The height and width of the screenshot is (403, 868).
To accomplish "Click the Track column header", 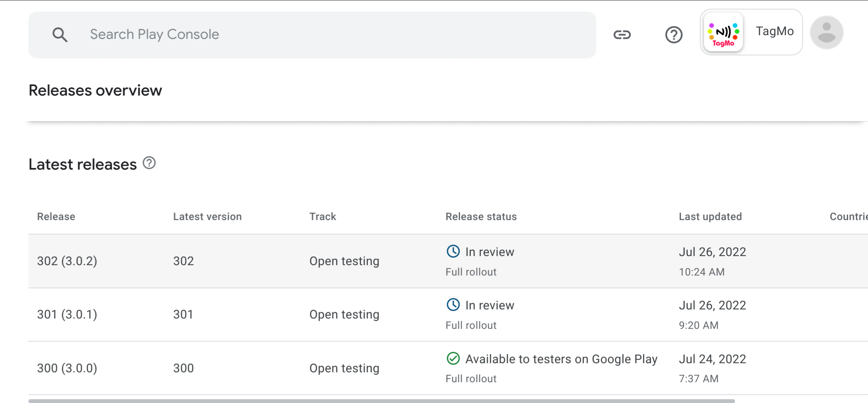I will (323, 217).
